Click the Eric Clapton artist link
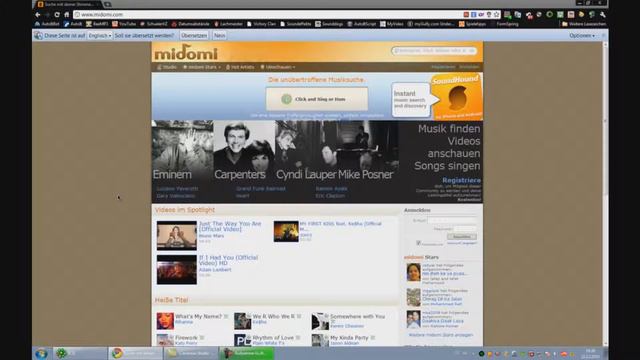Viewport: 640px width, 360px height. pyautogui.click(x=330, y=196)
